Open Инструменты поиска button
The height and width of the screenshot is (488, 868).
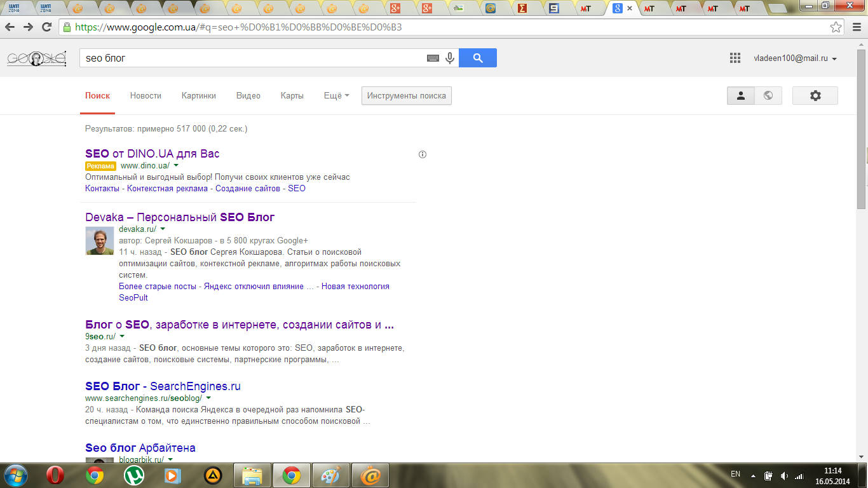coord(407,95)
